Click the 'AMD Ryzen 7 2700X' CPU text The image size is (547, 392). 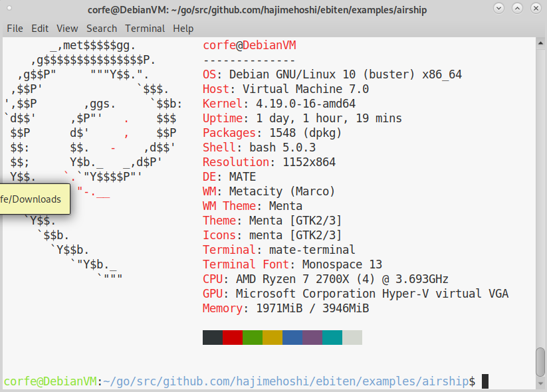click(292, 279)
